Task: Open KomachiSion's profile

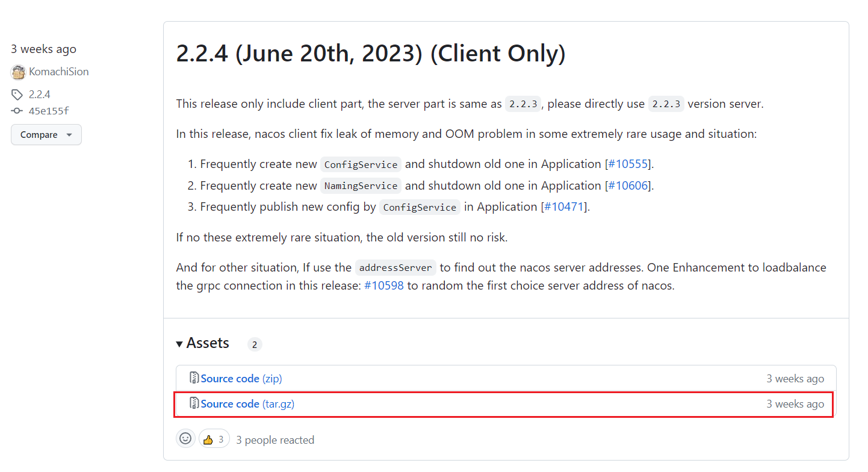Action: click(58, 72)
